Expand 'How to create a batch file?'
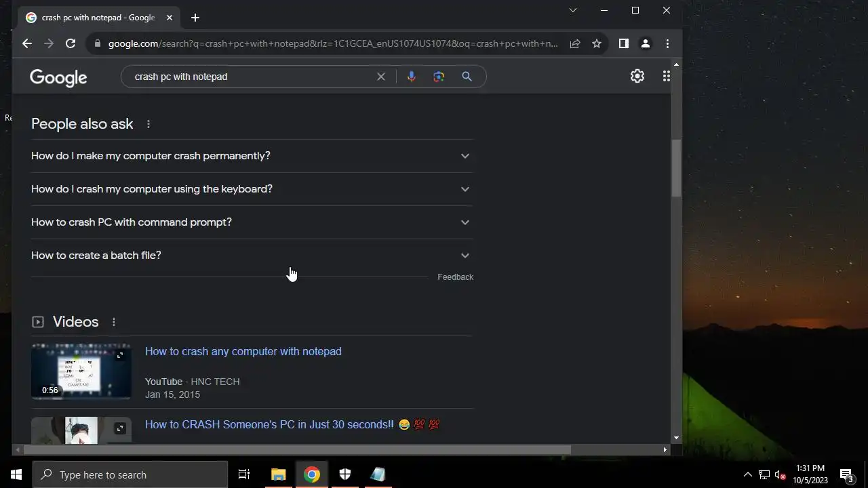The image size is (868, 488). pos(252,256)
